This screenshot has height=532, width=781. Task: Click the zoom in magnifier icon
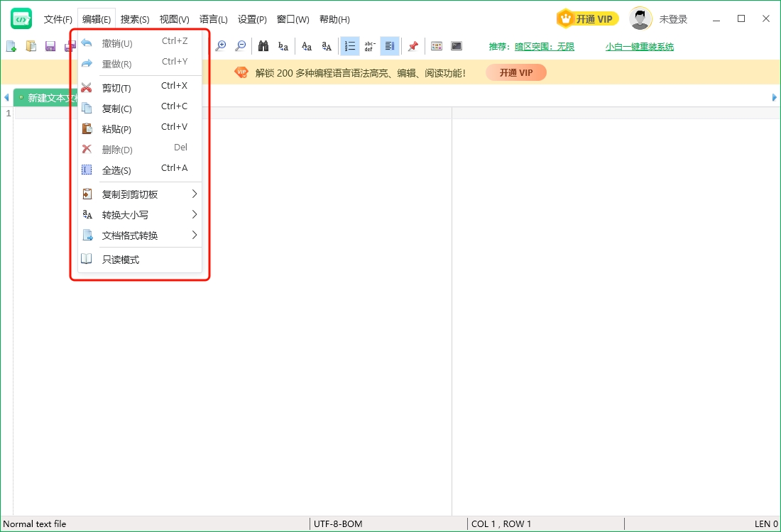(221, 46)
